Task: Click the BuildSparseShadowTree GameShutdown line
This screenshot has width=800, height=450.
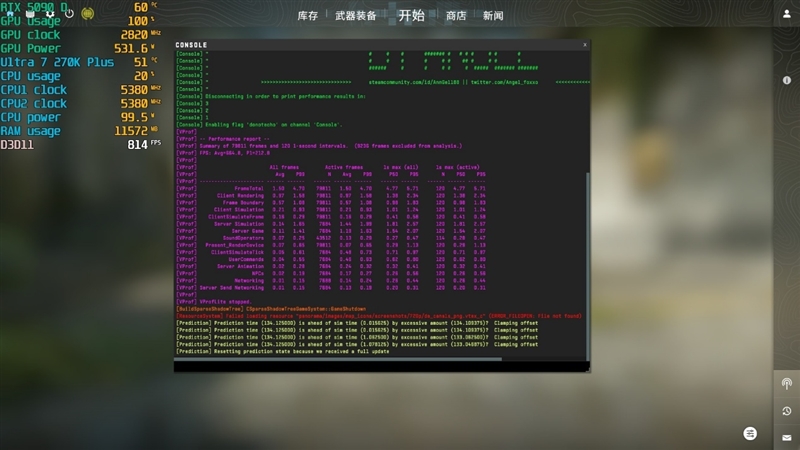Action: pyautogui.click(x=271, y=309)
